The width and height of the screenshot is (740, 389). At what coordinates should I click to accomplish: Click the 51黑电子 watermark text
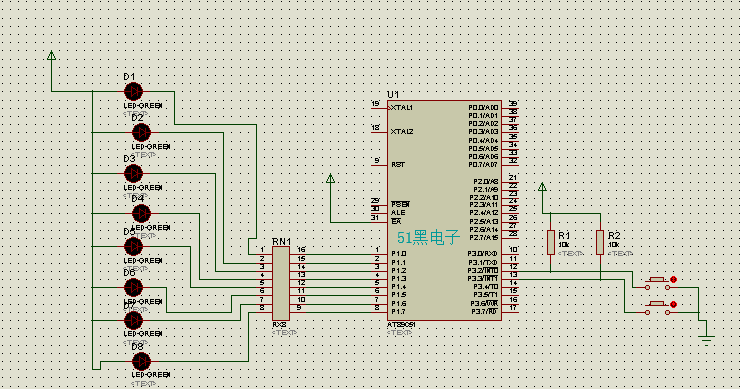[428, 237]
